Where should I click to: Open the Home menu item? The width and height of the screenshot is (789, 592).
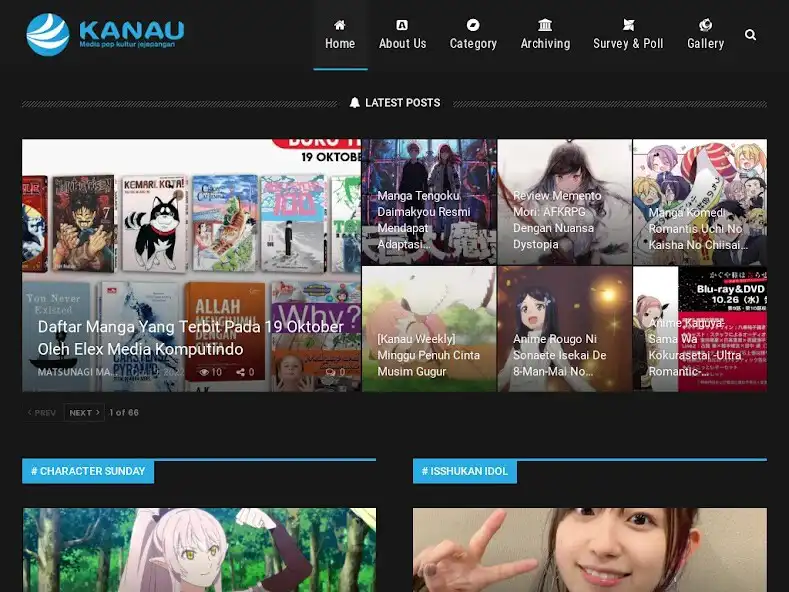tap(340, 35)
